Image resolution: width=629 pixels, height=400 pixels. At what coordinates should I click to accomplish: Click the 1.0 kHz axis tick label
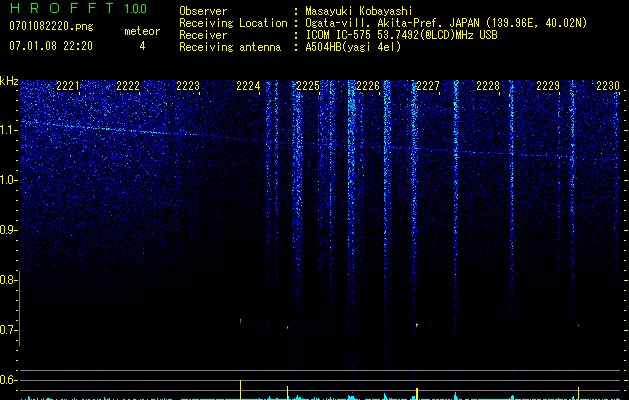point(9,180)
